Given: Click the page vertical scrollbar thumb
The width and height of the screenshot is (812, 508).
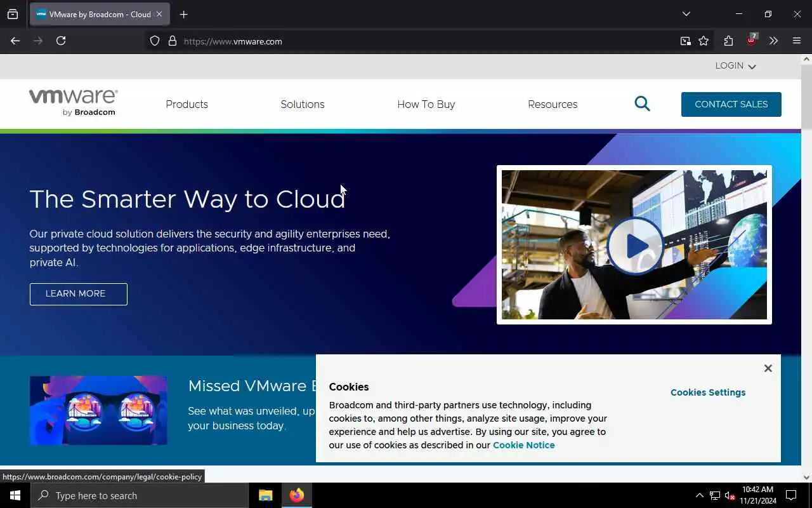Looking at the screenshot, I should point(806,96).
